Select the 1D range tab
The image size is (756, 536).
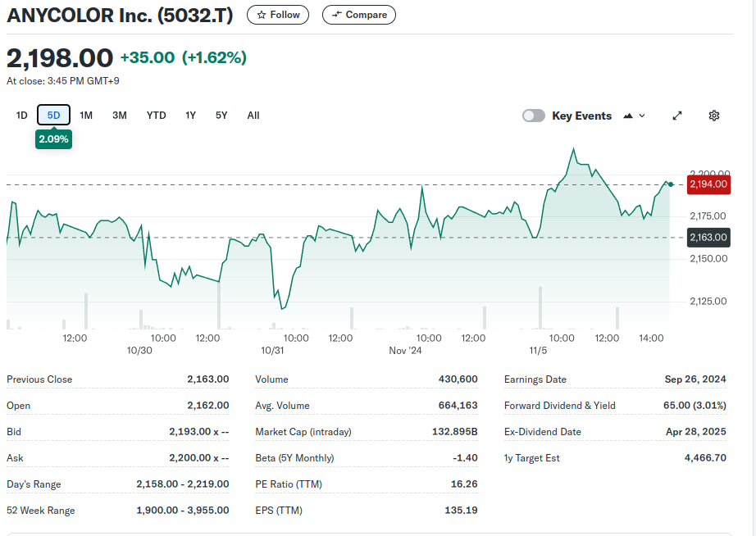(21, 116)
